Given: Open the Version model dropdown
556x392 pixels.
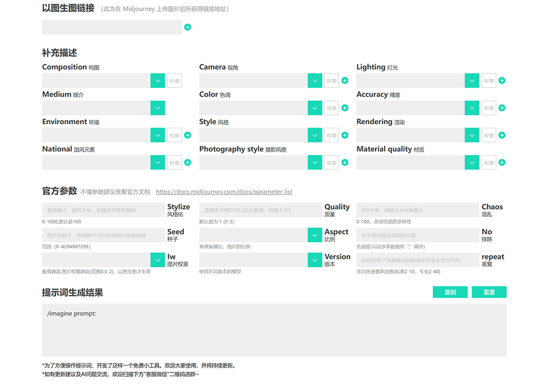Looking at the screenshot, I should (315, 259).
